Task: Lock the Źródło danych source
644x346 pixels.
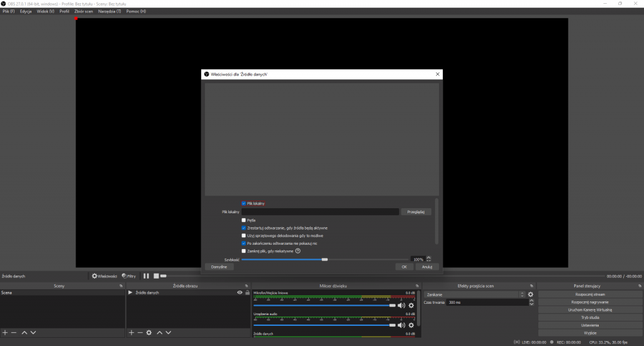Action: [x=248, y=293]
